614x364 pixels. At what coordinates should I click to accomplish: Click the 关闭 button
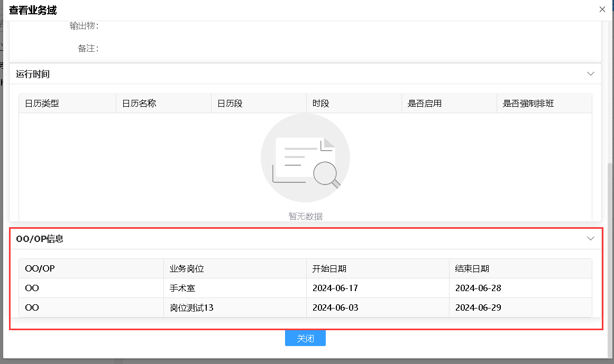305,338
